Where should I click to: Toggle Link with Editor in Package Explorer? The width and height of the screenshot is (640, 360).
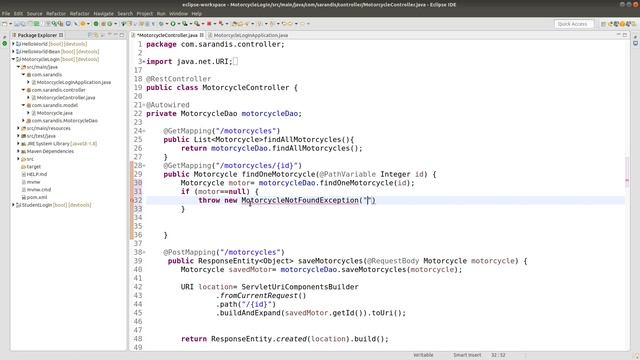pyautogui.click(x=96, y=35)
